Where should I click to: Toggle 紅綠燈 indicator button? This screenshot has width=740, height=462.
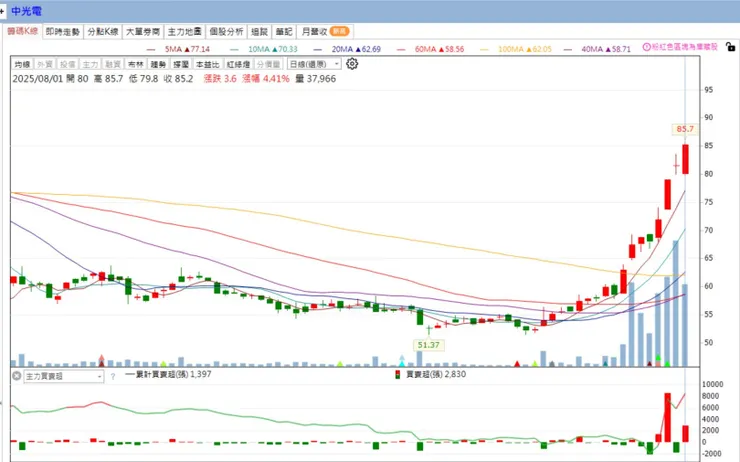click(238, 64)
